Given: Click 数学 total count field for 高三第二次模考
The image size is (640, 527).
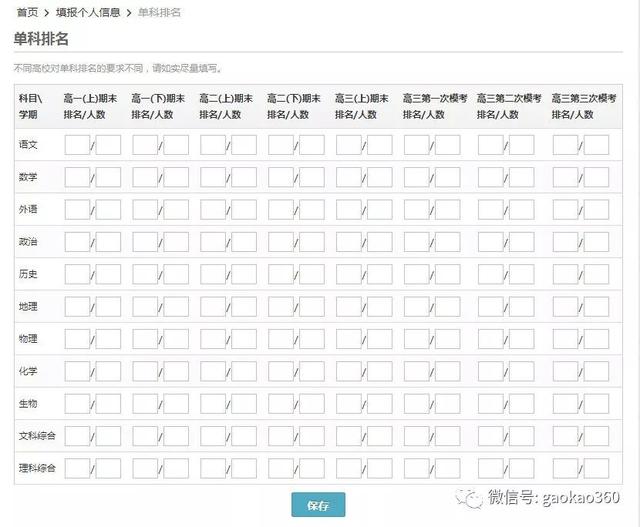Looking at the screenshot, I should [522, 177].
